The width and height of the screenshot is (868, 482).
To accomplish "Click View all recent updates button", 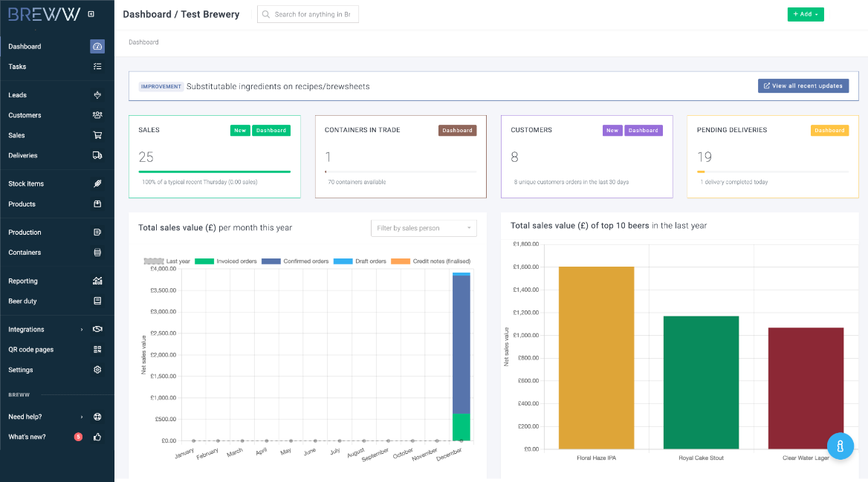I will tap(803, 86).
